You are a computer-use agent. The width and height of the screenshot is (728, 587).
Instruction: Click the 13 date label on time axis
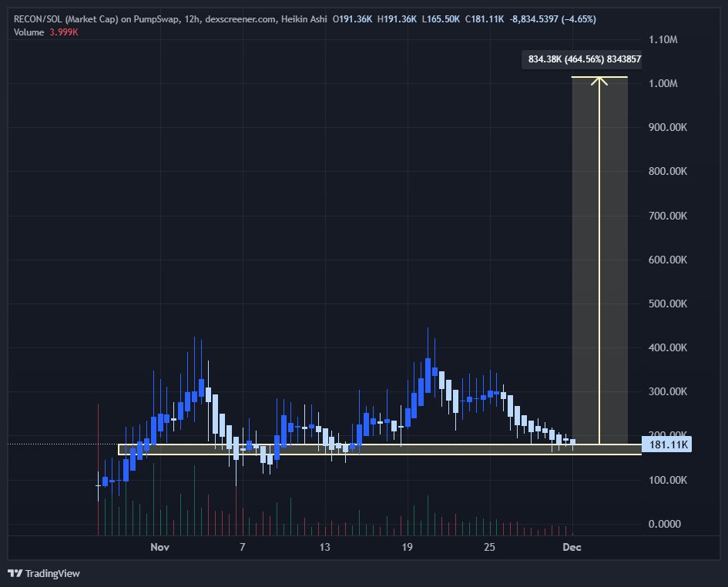click(x=324, y=547)
